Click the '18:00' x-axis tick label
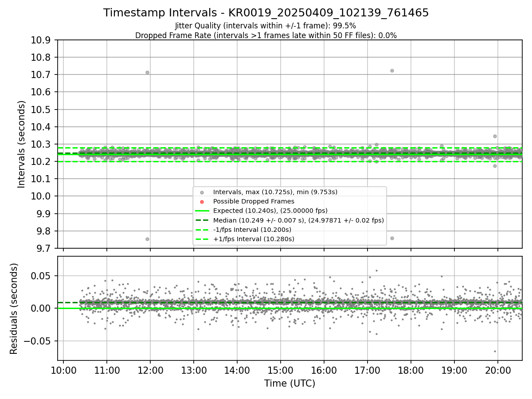 pyautogui.click(x=411, y=370)
